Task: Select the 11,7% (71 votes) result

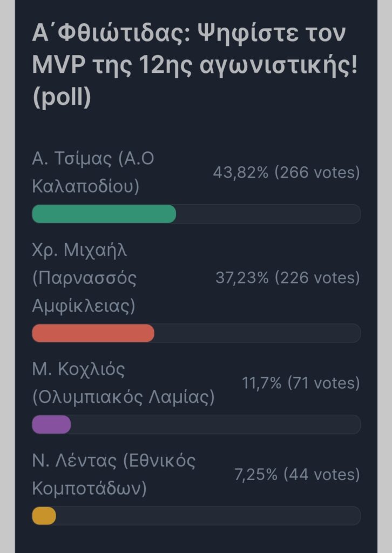Action: pos(301,383)
